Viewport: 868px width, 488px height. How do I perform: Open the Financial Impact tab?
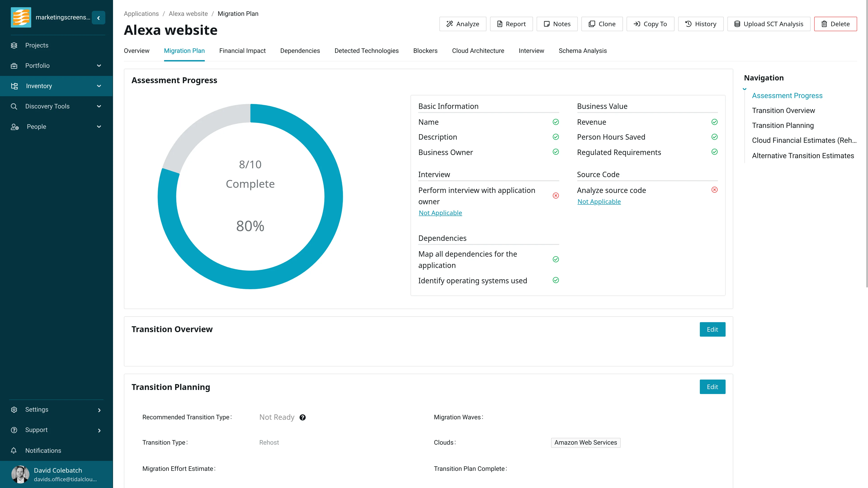pyautogui.click(x=242, y=51)
